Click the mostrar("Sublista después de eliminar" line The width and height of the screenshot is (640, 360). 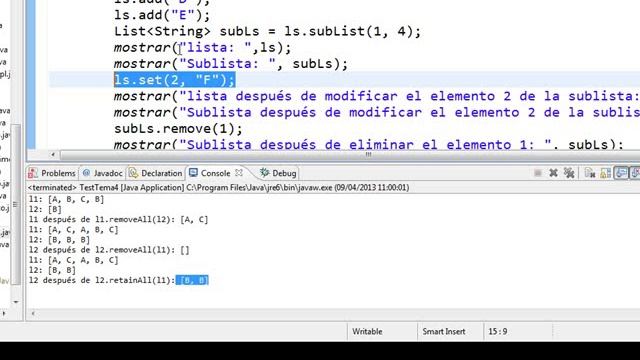(x=369, y=144)
